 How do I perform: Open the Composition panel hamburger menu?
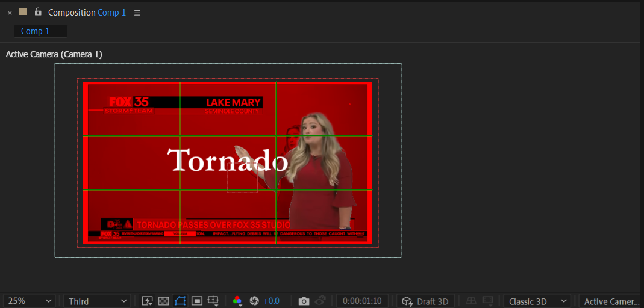click(x=137, y=13)
